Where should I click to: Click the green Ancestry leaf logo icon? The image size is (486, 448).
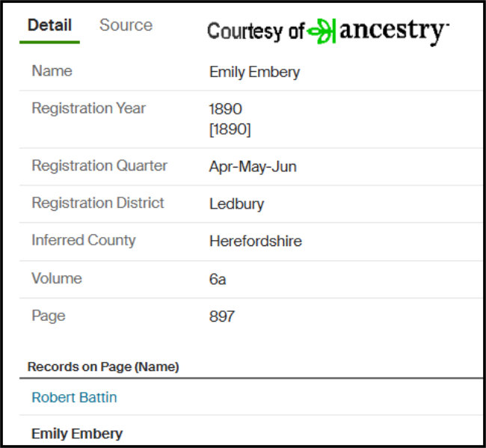click(321, 31)
